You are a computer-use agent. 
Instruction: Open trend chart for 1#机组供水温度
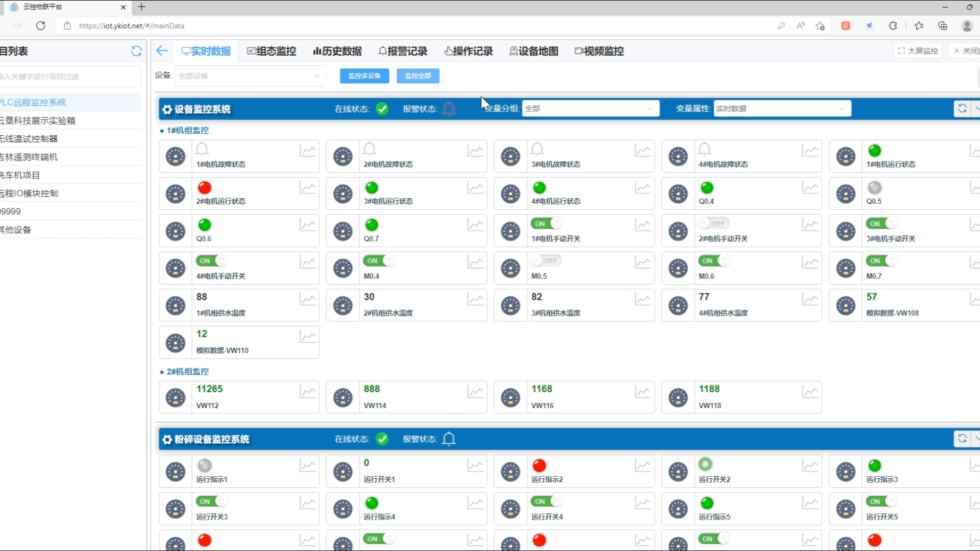[x=308, y=299]
